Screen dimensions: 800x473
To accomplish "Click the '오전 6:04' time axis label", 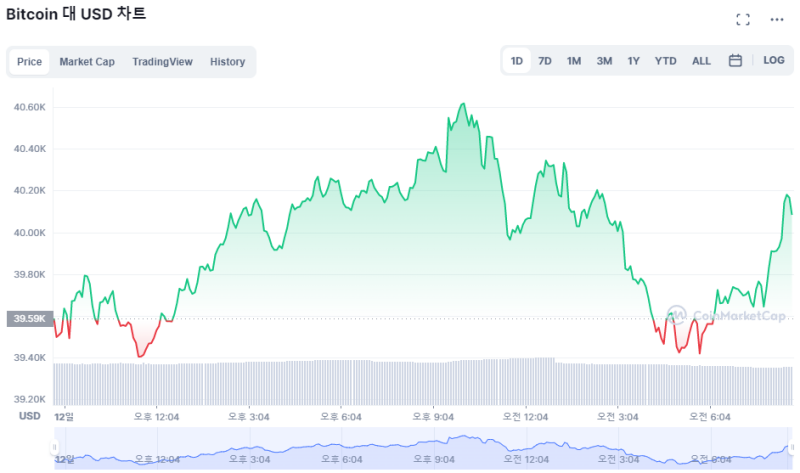I will [710, 417].
